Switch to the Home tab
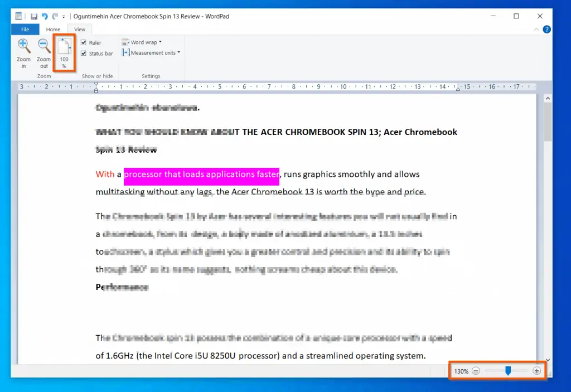571x392 pixels. tap(54, 30)
